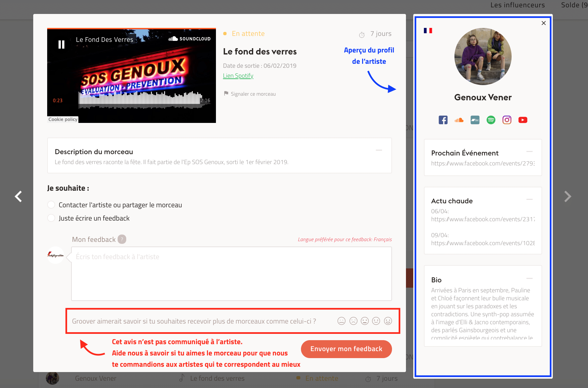Go to next track with right arrow

tap(568, 196)
